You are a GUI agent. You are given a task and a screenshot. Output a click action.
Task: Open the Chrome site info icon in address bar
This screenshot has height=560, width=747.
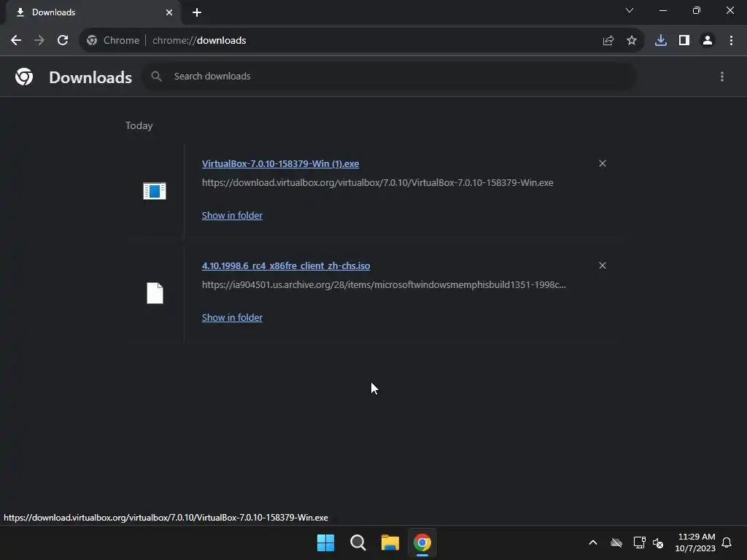(92, 41)
